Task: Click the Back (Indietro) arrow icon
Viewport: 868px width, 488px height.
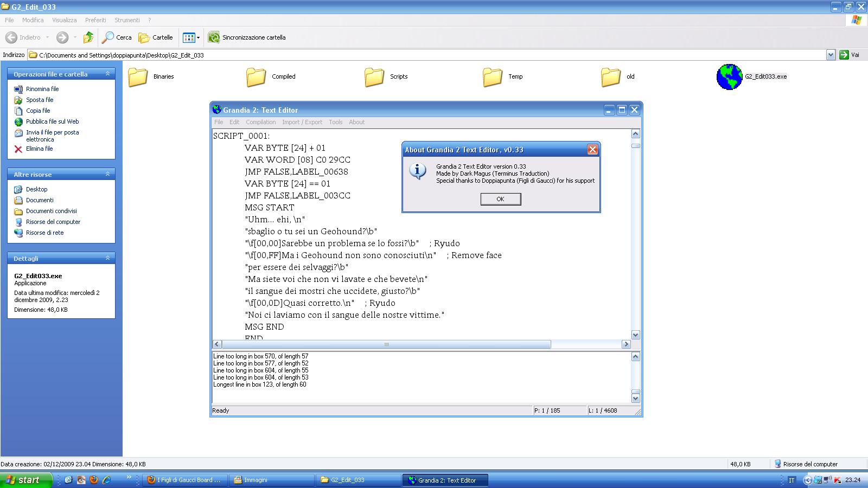Action: (11, 37)
